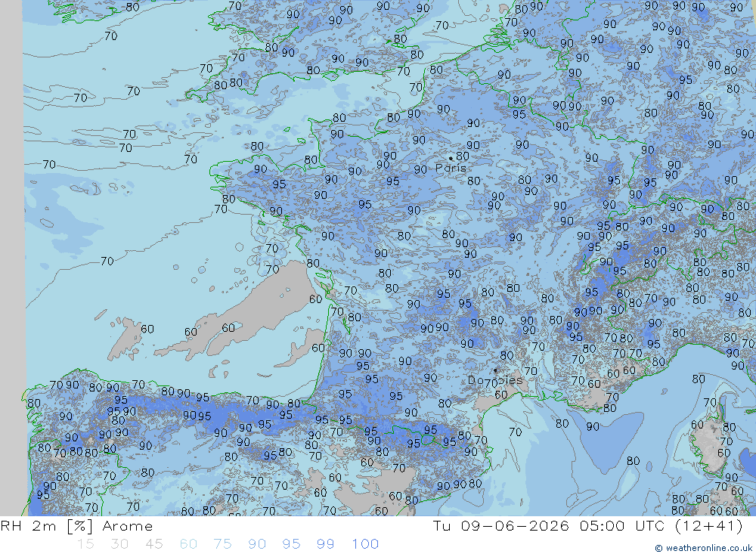756x554 pixels.
Task: Click the '(12+41)' run offset text
Action: (x=709, y=525)
